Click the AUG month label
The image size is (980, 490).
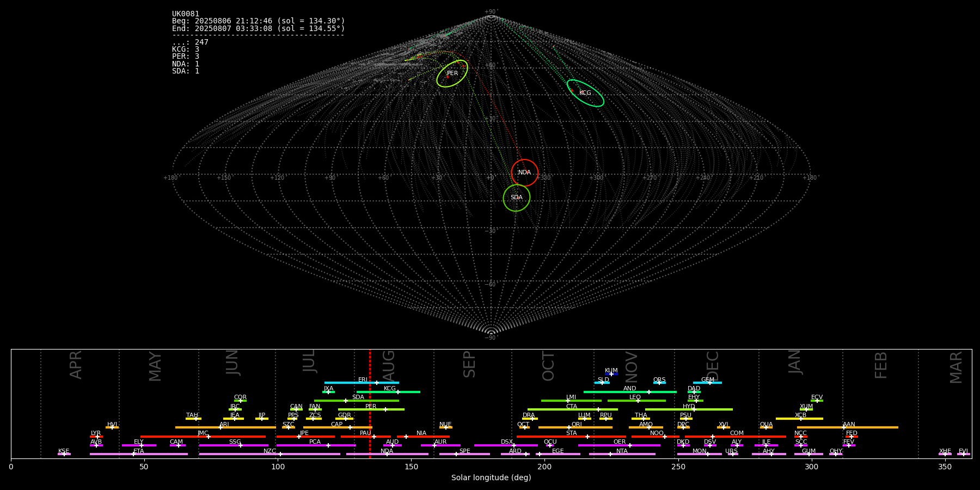pos(389,365)
